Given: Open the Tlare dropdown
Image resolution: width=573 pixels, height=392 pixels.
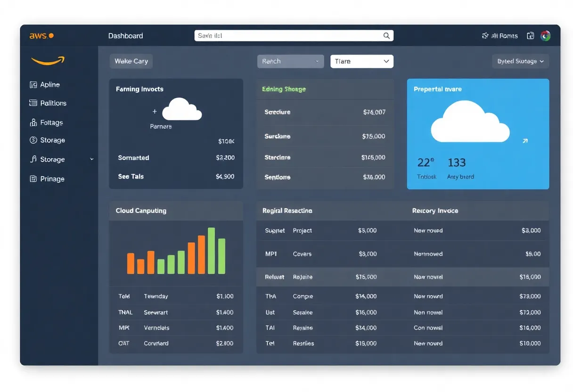Looking at the screenshot, I should (362, 61).
